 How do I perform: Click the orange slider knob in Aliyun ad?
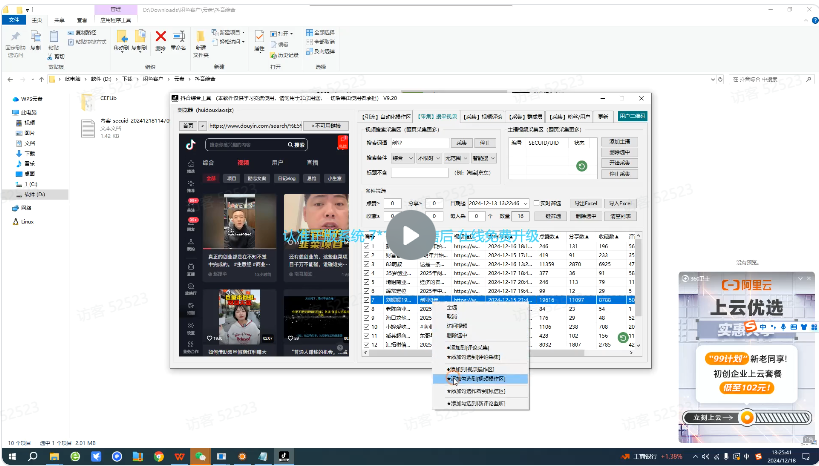[746, 416]
